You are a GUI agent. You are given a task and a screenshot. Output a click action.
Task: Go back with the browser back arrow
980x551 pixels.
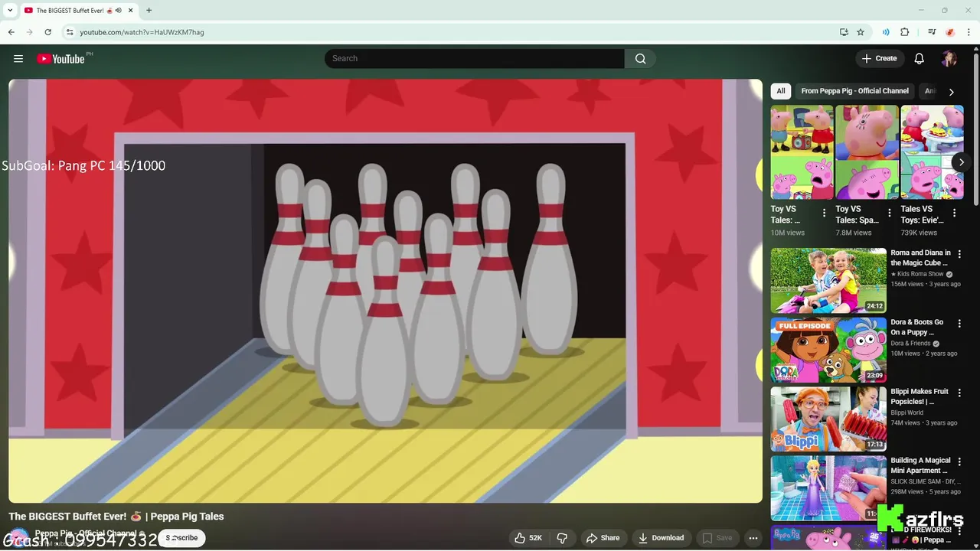click(x=11, y=32)
